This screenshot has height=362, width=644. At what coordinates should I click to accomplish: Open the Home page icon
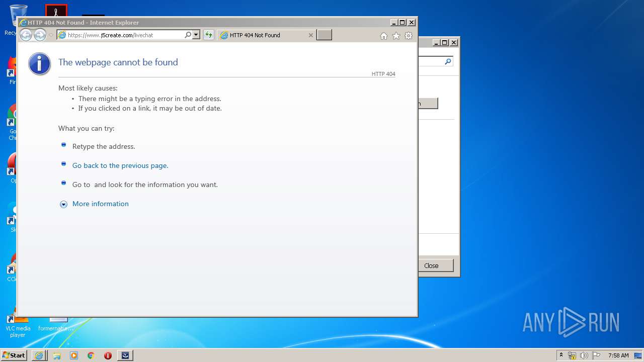[384, 36]
